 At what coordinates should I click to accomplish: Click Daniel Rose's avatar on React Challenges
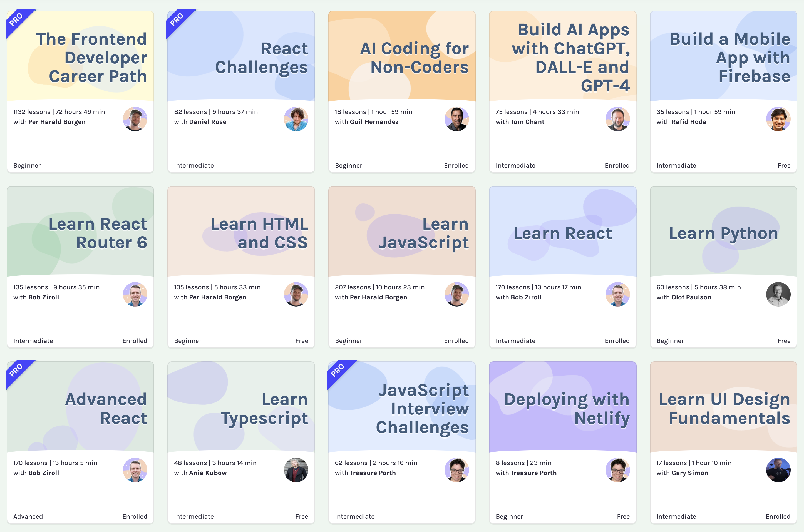tap(296, 119)
